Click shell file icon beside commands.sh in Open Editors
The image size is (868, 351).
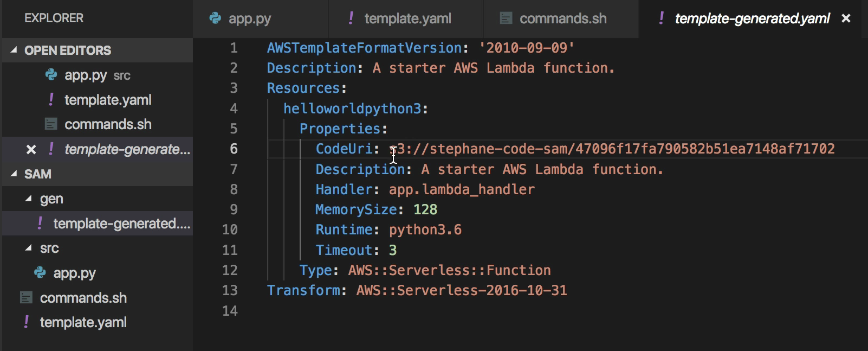(x=51, y=124)
